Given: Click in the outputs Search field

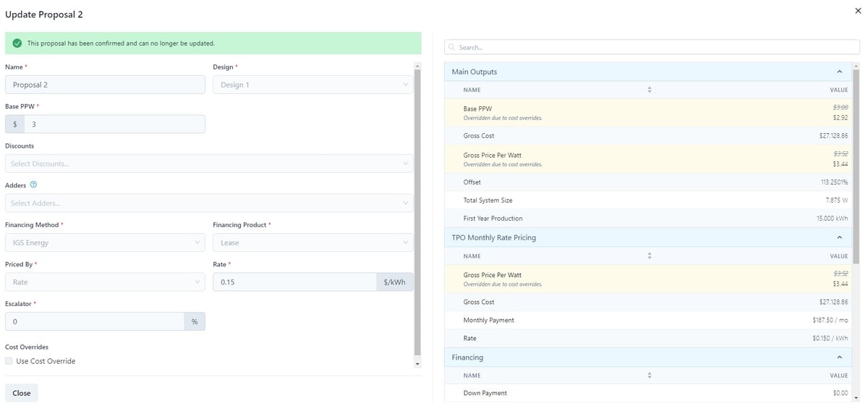Looking at the screenshot, I should [651, 47].
